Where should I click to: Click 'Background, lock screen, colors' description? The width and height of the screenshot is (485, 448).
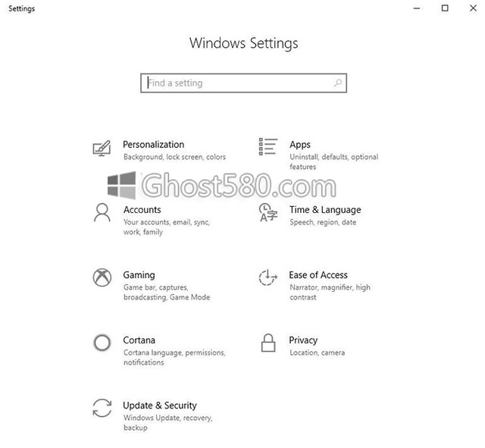click(175, 157)
